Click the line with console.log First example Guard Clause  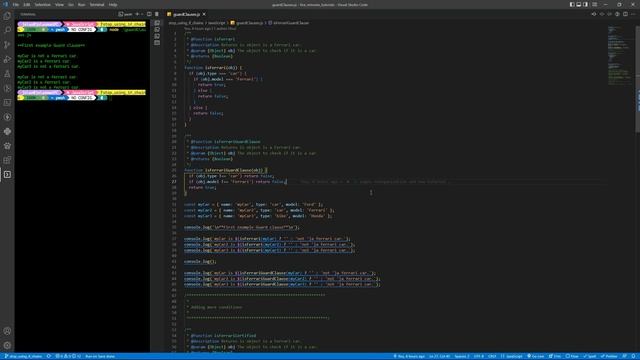tap(241, 227)
